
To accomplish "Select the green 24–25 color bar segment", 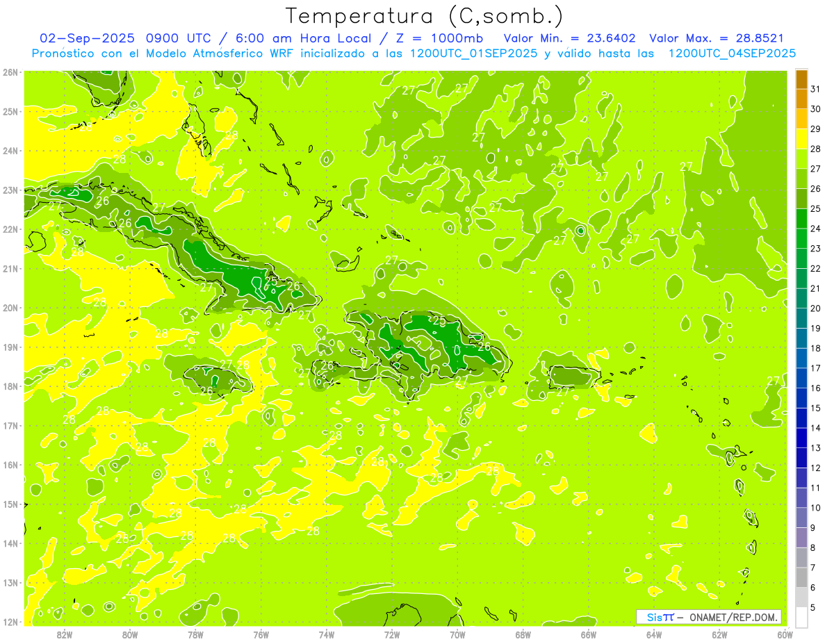I will coord(801,219).
